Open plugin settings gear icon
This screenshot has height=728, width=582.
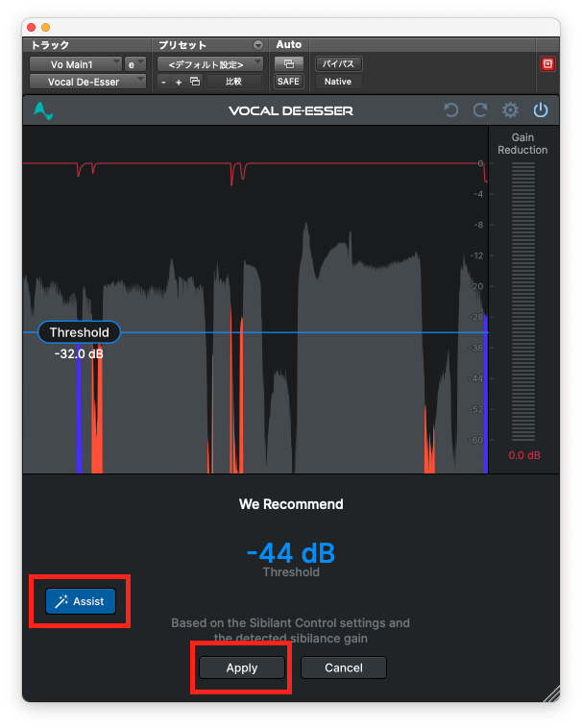click(511, 110)
